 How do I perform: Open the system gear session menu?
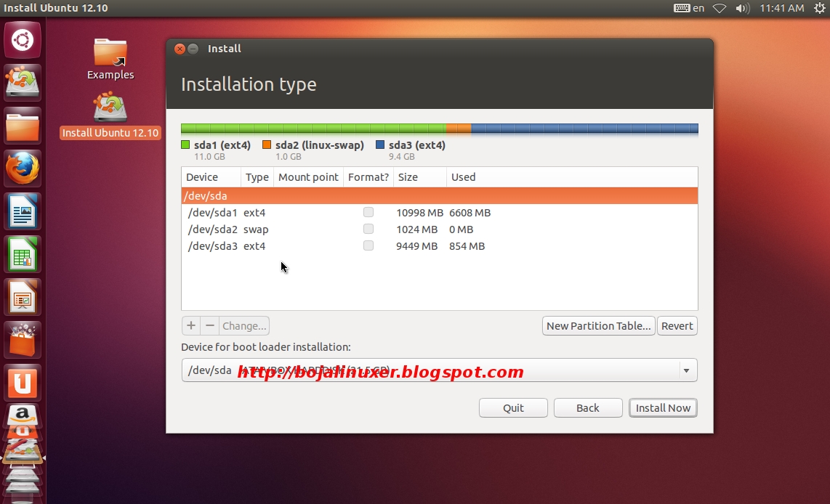pos(820,8)
